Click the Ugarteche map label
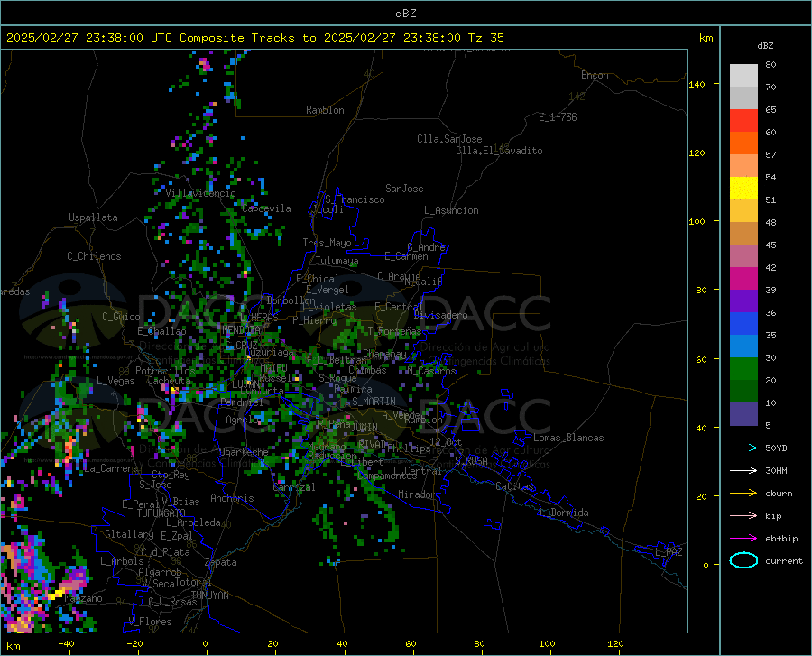 (244, 452)
